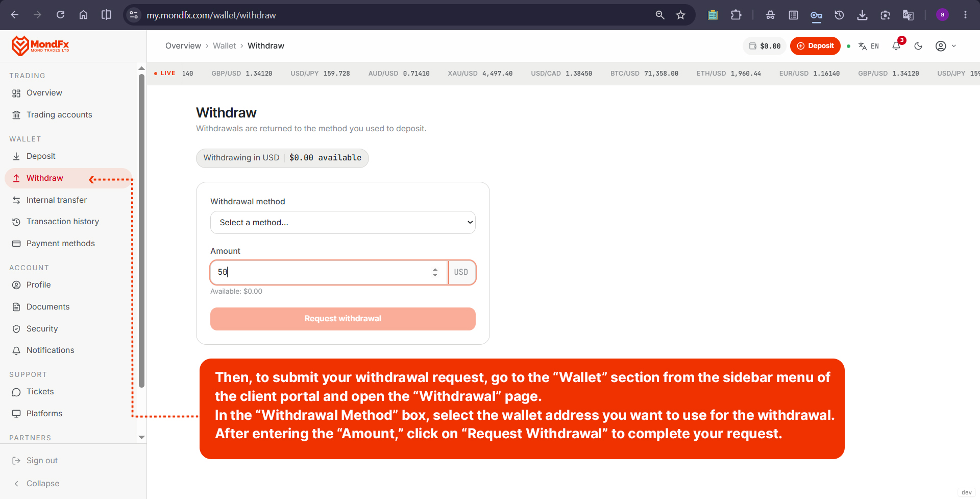This screenshot has height=499, width=980.
Task: Open the notifications bell icon
Action: point(896,46)
